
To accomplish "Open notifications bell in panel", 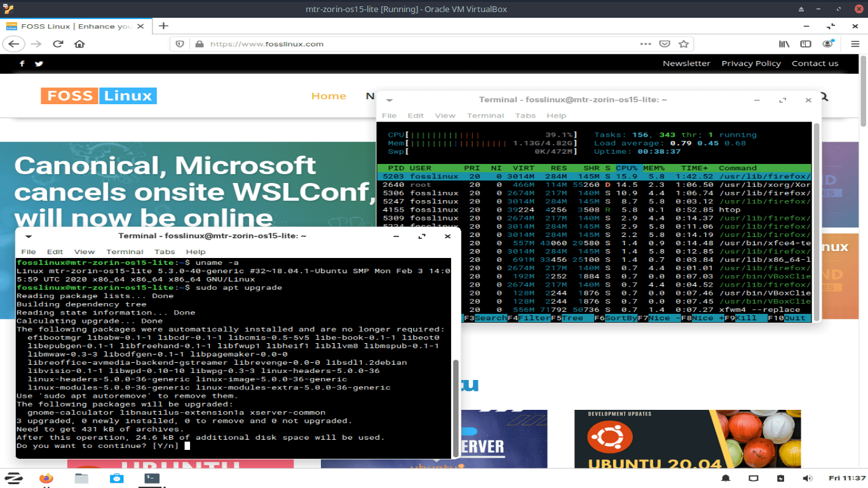I will (x=726, y=478).
